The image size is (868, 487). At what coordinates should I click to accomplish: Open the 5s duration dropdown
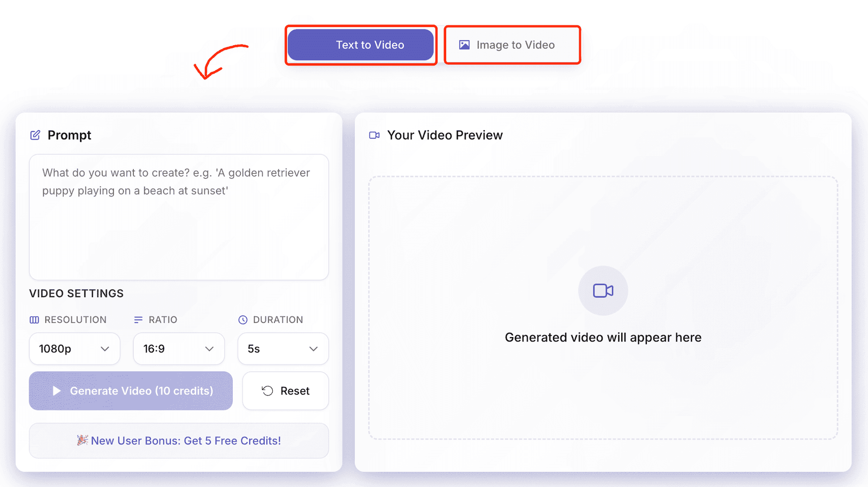tap(283, 349)
